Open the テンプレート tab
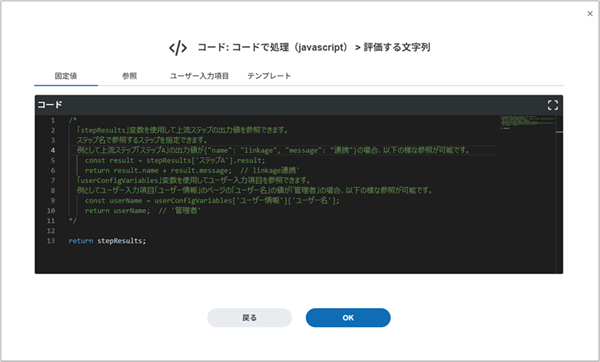 tap(269, 76)
